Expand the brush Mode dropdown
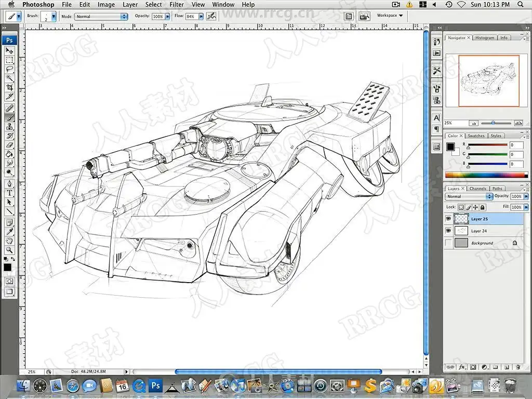The height and width of the screenshot is (399, 532). pyautogui.click(x=101, y=17)
